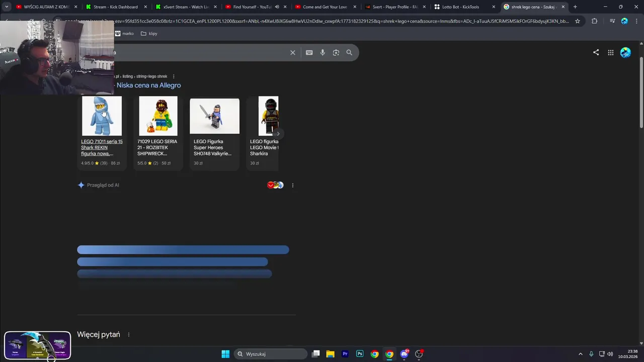
Task: Open Niska cena na Allegro result link
Action: (148, 85)
